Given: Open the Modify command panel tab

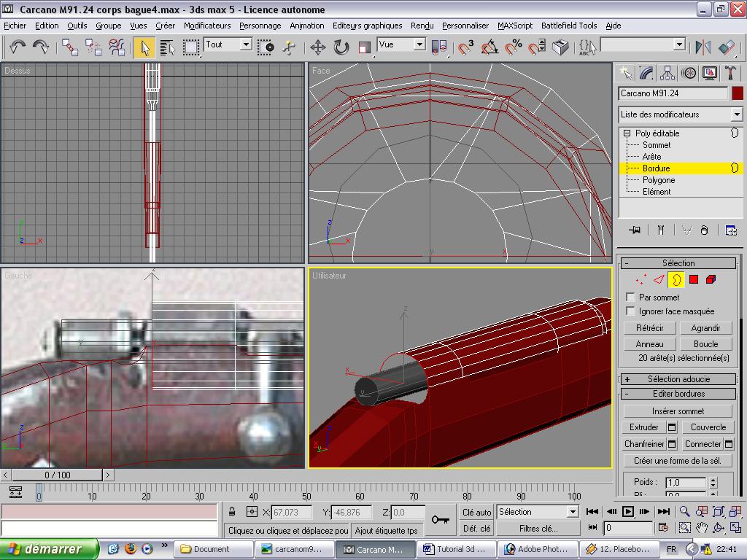Looking at the screenshot, I should pos(646,73).
